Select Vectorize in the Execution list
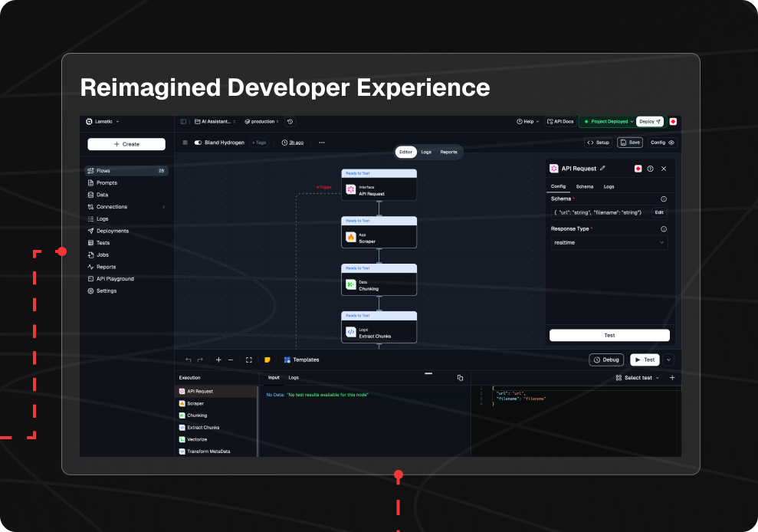The width and height of the screenshot is (758, 532). [215, 439]
